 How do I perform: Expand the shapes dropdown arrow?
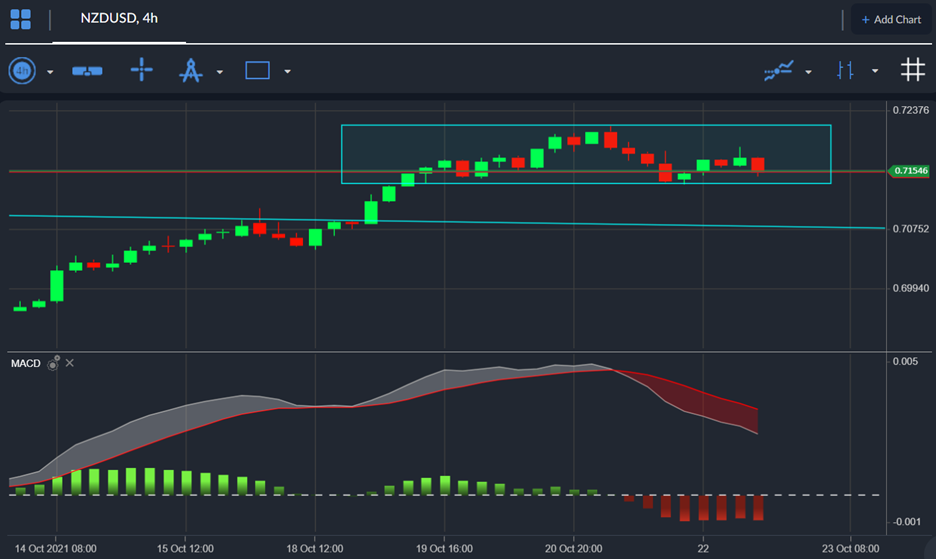pos(287,72)
